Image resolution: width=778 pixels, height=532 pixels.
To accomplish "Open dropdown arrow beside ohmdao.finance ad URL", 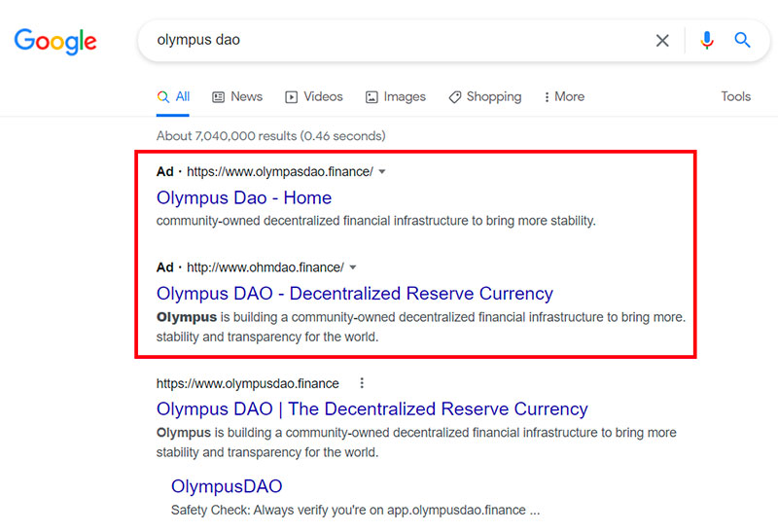I will 353,267.
